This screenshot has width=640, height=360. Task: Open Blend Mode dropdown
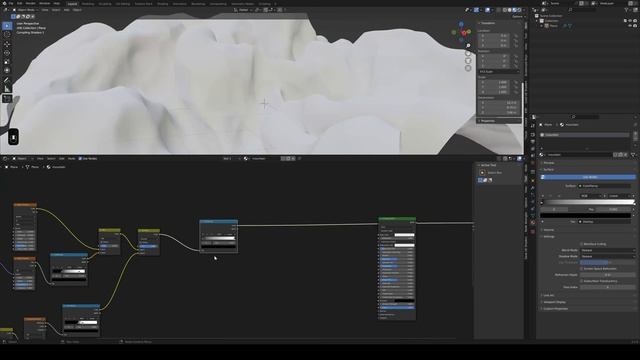pos(607,250)
